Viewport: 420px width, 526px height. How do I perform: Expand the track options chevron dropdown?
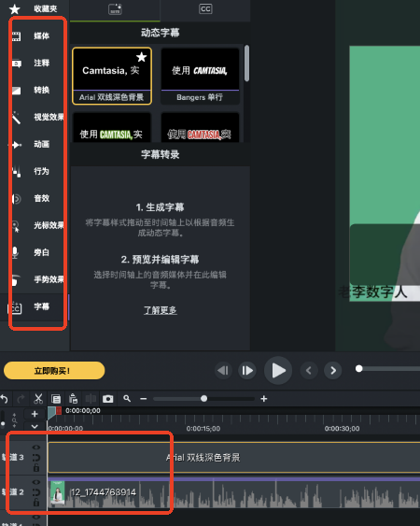(x=35, y=426)
